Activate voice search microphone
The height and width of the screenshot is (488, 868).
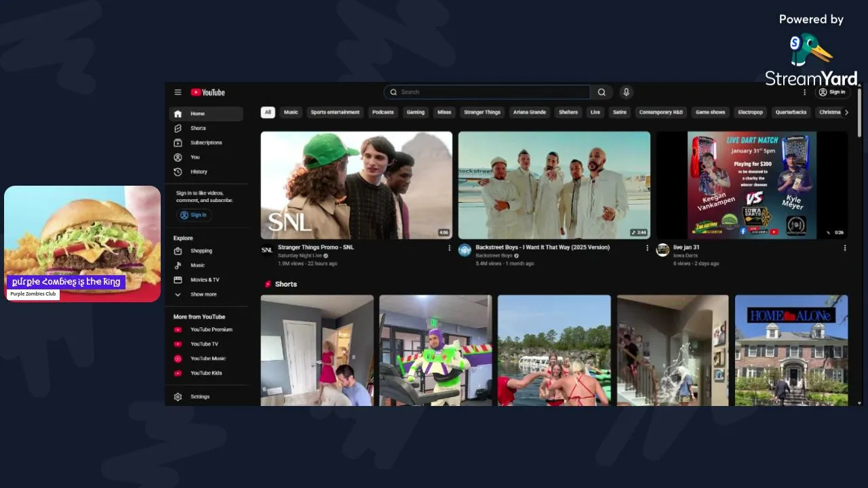pyautogui.click(x=626, y=92)
